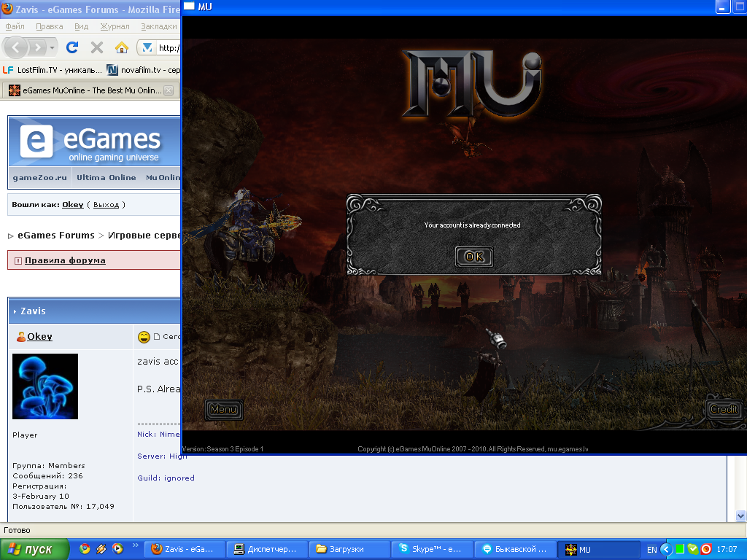Click the MU window title icon
The height and width of the screenshot is (560, 747).
pos(189,6)
